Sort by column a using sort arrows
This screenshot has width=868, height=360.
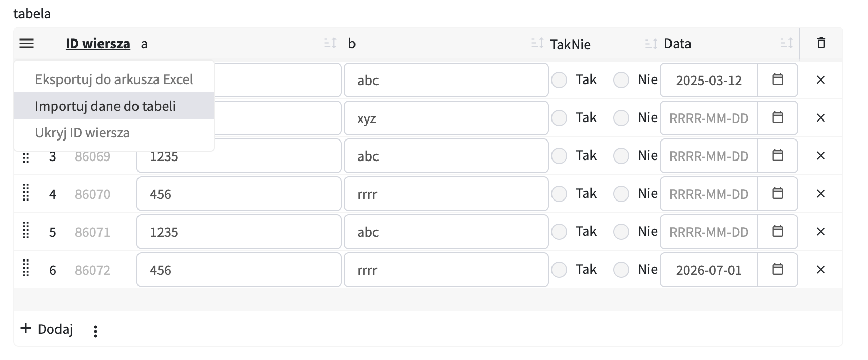click(x=330, y=44)
